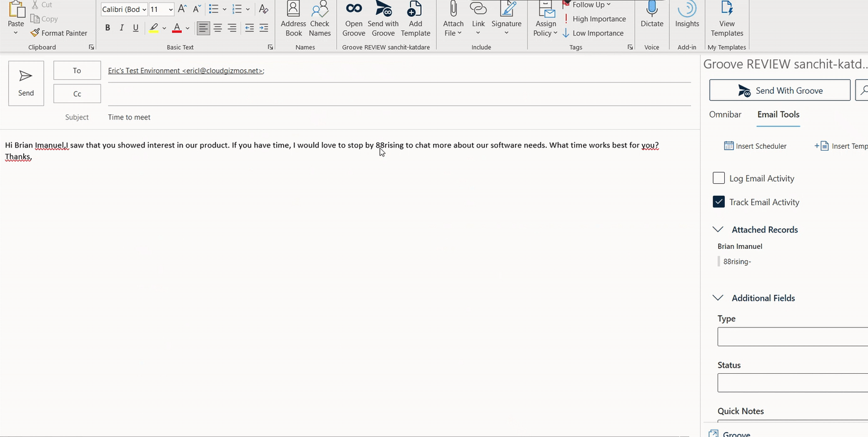Click Check Names
Screen dimensions: 868x437
click(319, 19)
